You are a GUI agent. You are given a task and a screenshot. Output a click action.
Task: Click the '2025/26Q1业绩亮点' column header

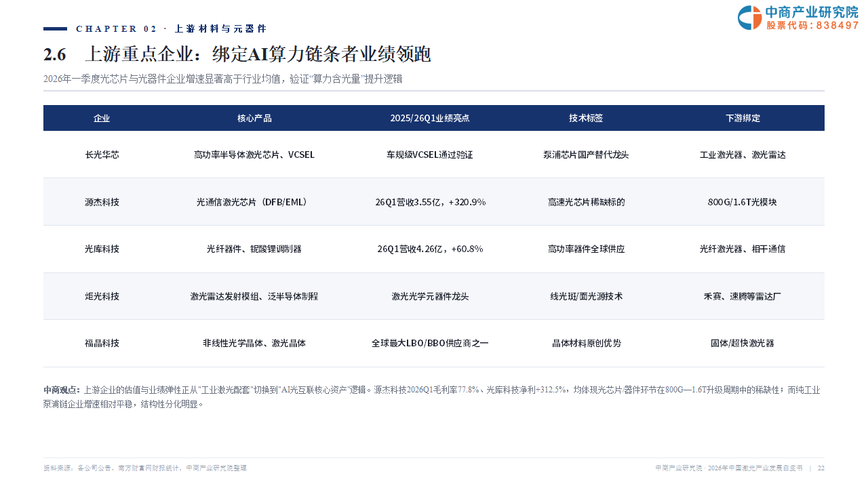tap(430, 118)
